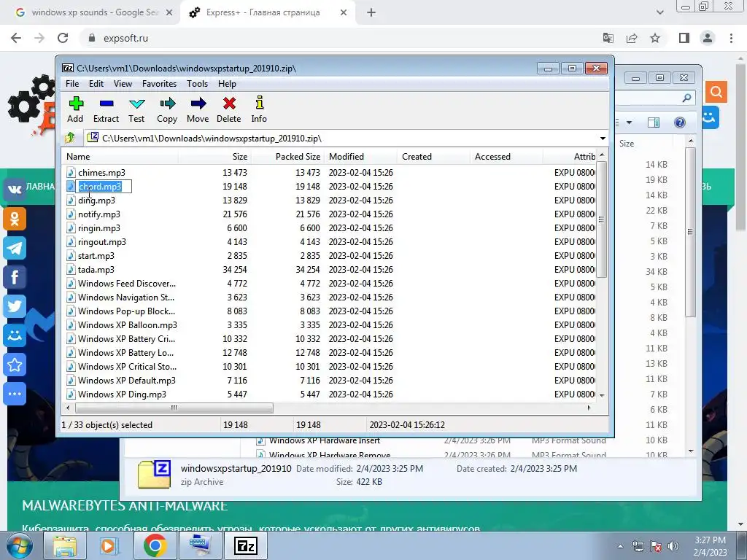Viewport: 747px width, 560px height.
Task: Open 7-Zip from the taskbar
Action: pyautogui.click(x=246, y=545)
